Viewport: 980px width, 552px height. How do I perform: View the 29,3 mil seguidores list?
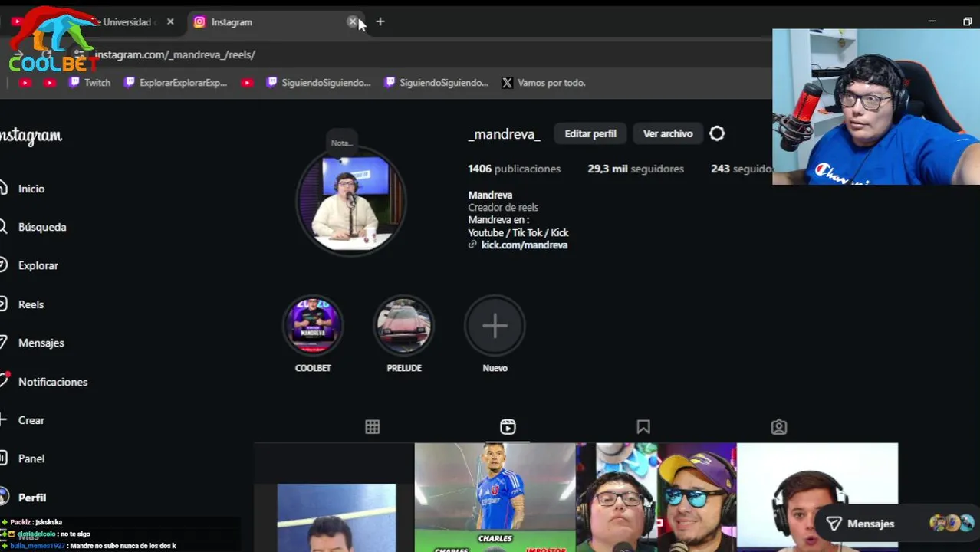636,169
